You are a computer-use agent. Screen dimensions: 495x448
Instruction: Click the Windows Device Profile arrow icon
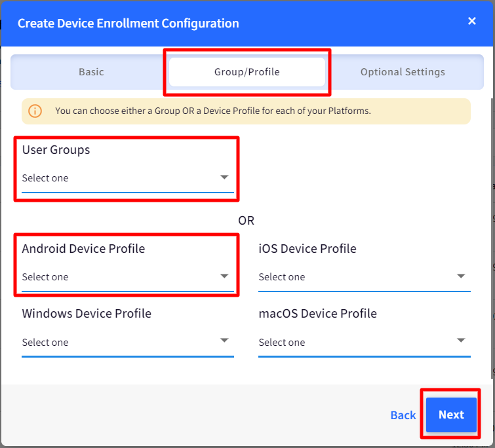pos(224,340)
